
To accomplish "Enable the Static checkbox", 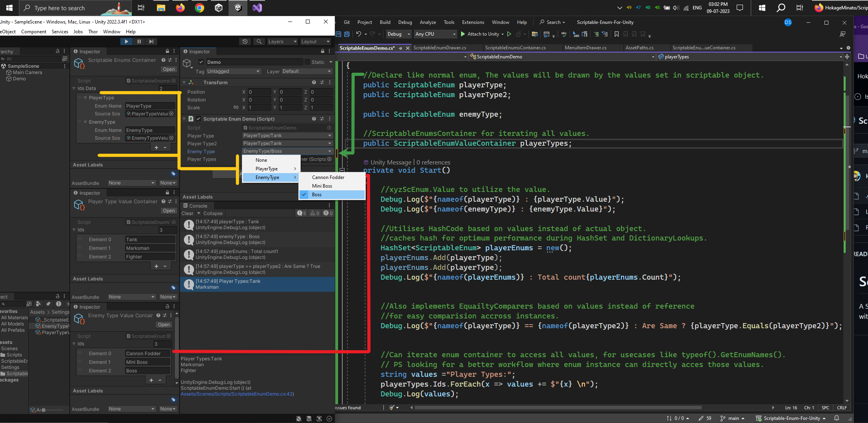I will pyautogui.click(x=307, y=62).
